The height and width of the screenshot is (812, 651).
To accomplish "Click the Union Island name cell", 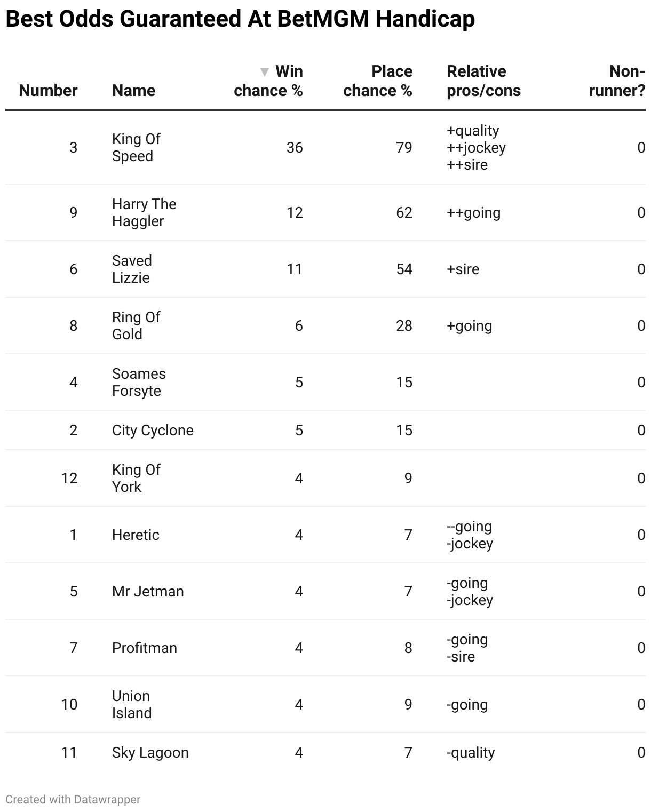I will pyautogui.click(x=132, y=704).
